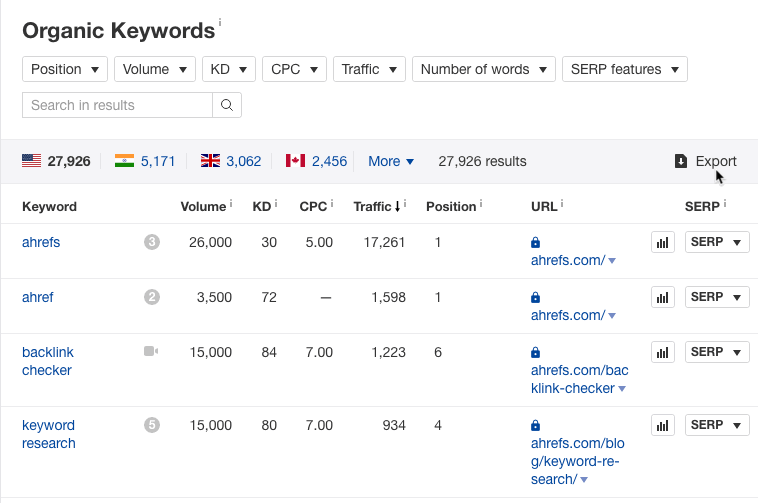Click the Export button
Image resolution: width=758 pixels, height=503 pixels.
(706, 161)
